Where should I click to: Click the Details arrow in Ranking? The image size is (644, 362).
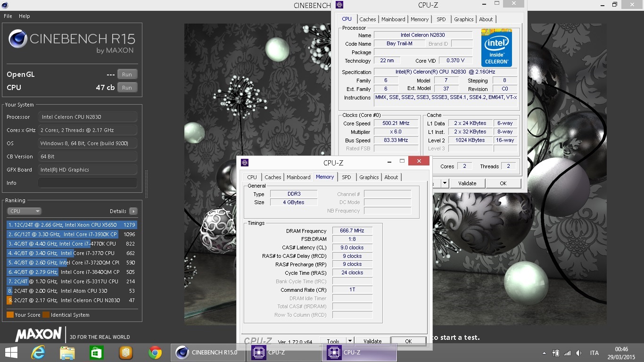click(x=133, y=211)
